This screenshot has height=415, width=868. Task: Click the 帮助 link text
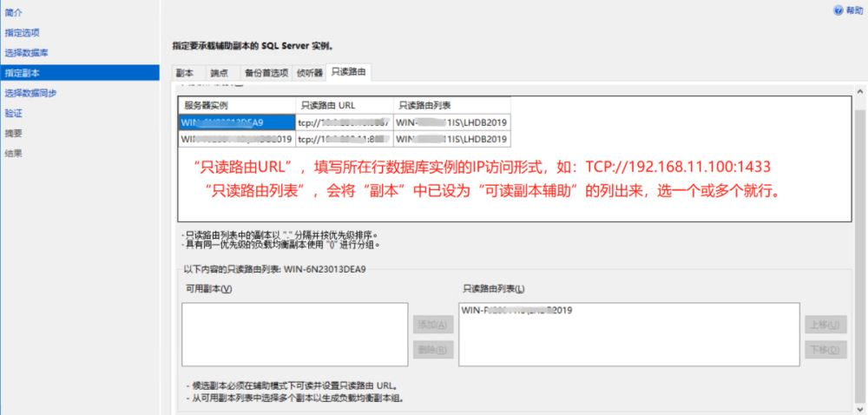[854, 11]
